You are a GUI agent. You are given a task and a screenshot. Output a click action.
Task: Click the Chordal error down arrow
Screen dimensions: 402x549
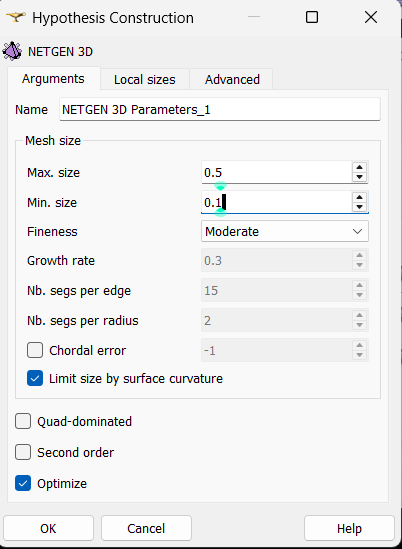[359, 355]
